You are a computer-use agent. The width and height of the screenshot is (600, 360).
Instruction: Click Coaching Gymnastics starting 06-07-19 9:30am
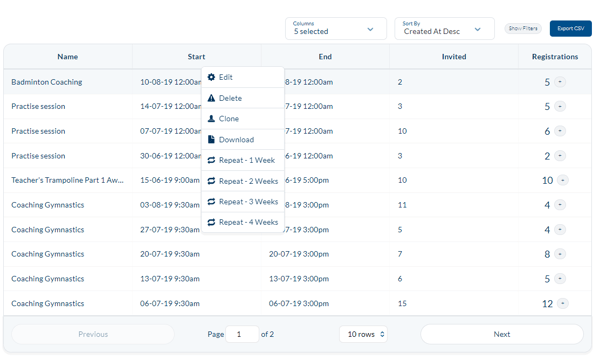(47, 303)
